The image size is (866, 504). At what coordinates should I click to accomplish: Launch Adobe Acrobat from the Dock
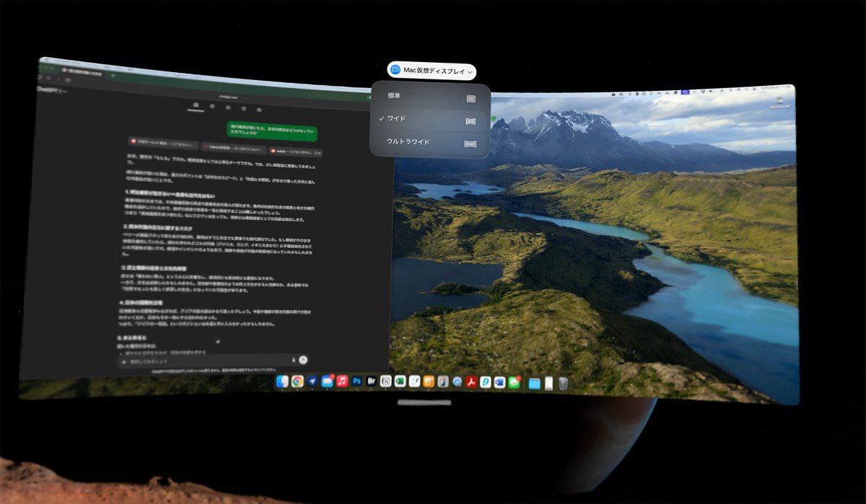471,382
